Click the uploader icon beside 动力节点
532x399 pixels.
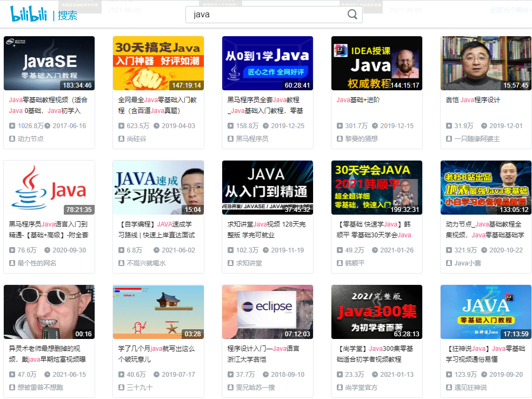(x=12, y=139)
